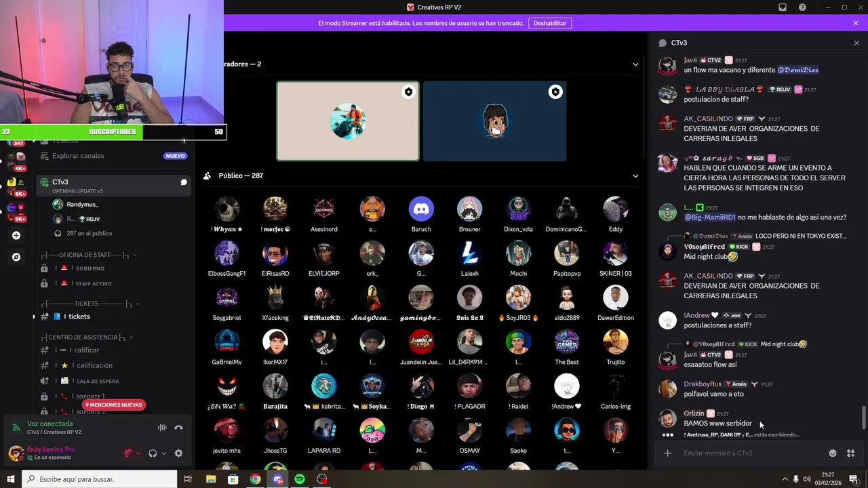The width and height of the screenshot is (868, 488).
Task: Open the calificación channel
Action: [113, 365]
